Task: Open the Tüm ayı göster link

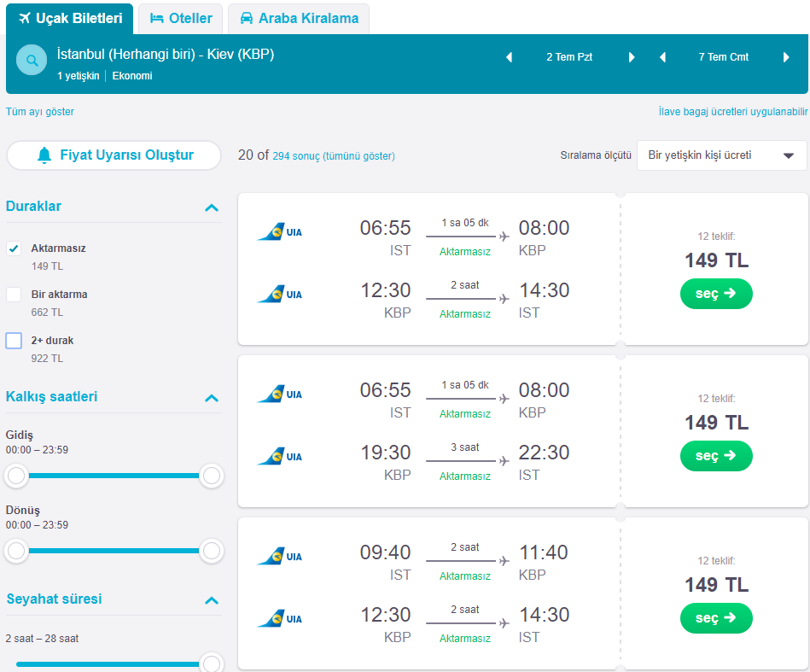Action: [x=40, y=112]
